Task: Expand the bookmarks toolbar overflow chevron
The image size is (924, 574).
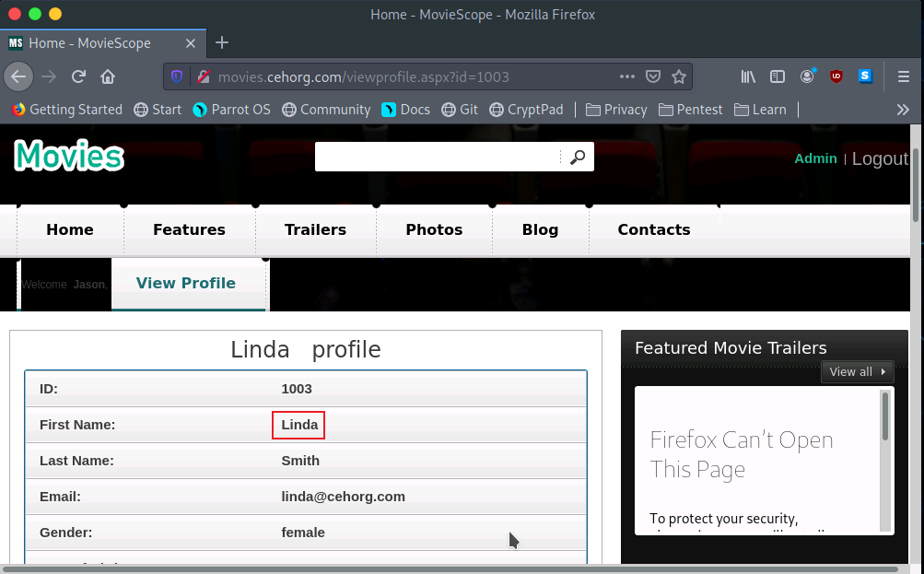Action: (x=903, y=110)
